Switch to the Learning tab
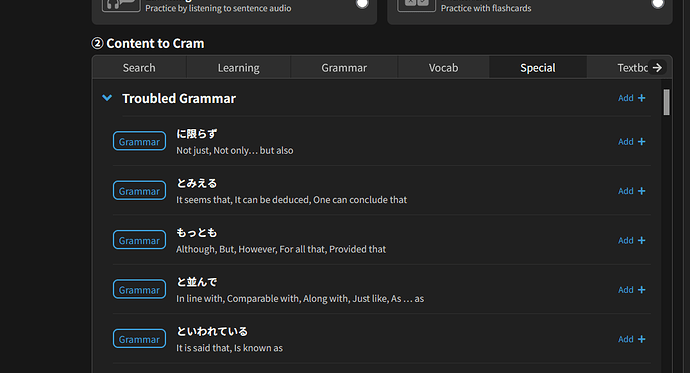Screen dimensions: 690x373 coord(239,68)
